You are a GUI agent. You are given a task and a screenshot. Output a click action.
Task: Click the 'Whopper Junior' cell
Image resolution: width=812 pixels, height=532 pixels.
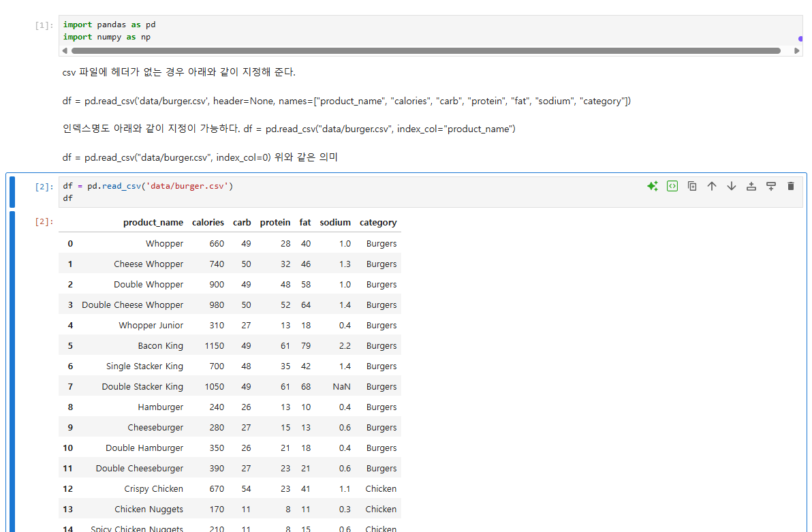(151, 326)
